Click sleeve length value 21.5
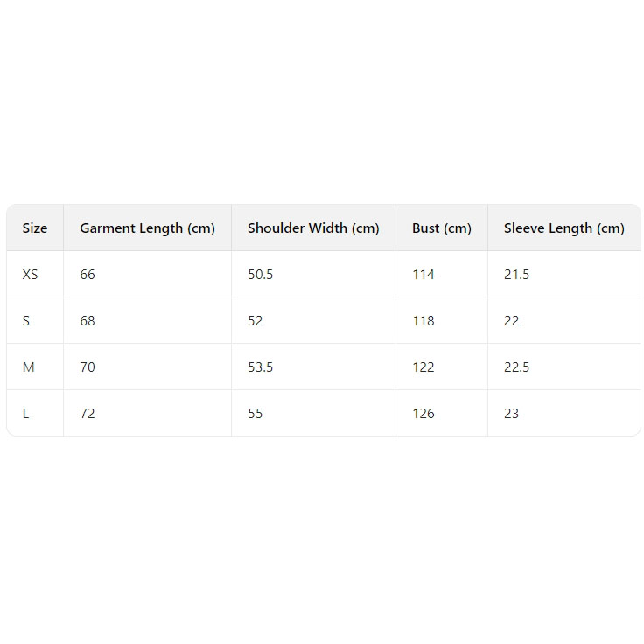Image resolution: width=644 pixels, height=644 pixels. [x=517, y=275]
